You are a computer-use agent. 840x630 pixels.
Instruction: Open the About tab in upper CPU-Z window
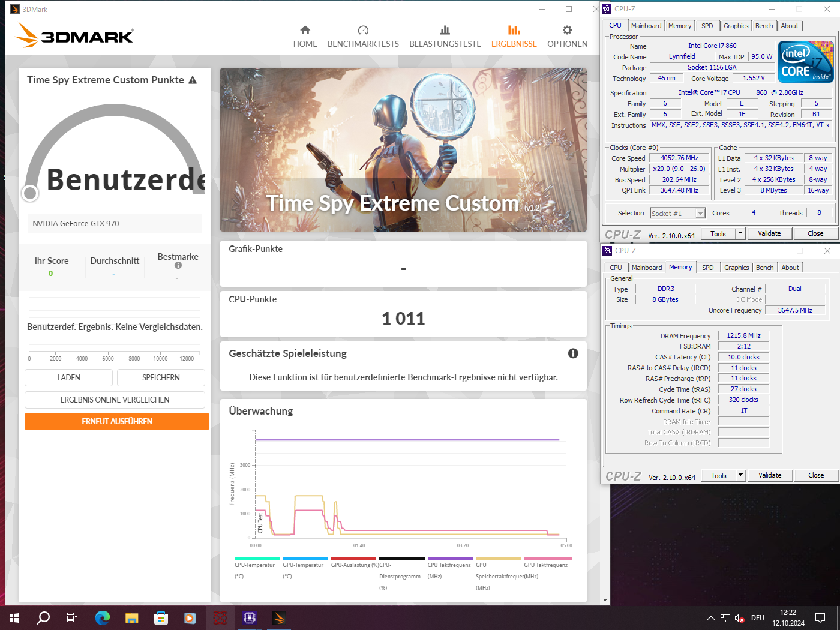pos(790,26)
